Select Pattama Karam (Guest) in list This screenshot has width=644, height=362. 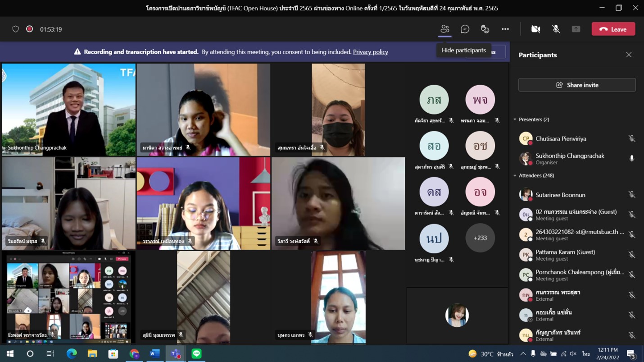point(577,255)
